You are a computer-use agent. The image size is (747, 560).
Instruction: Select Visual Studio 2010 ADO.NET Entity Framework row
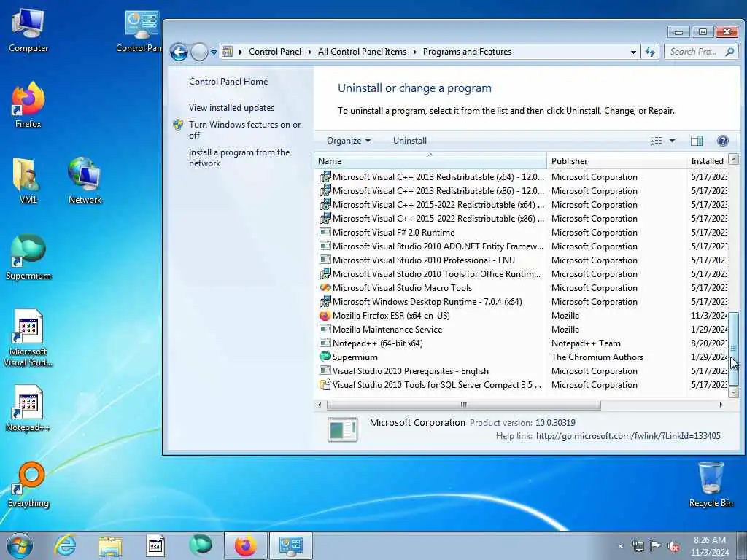pos(521,246)
